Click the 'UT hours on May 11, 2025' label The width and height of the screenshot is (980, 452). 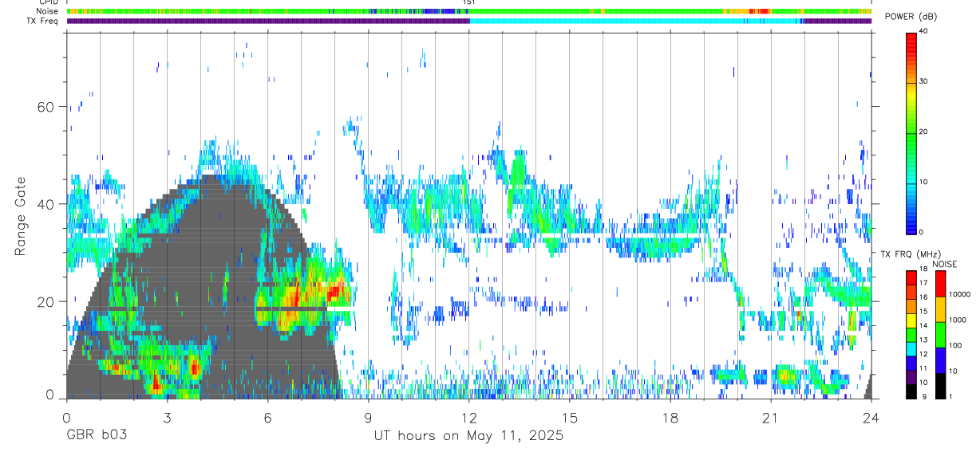(x=468, y=436)
